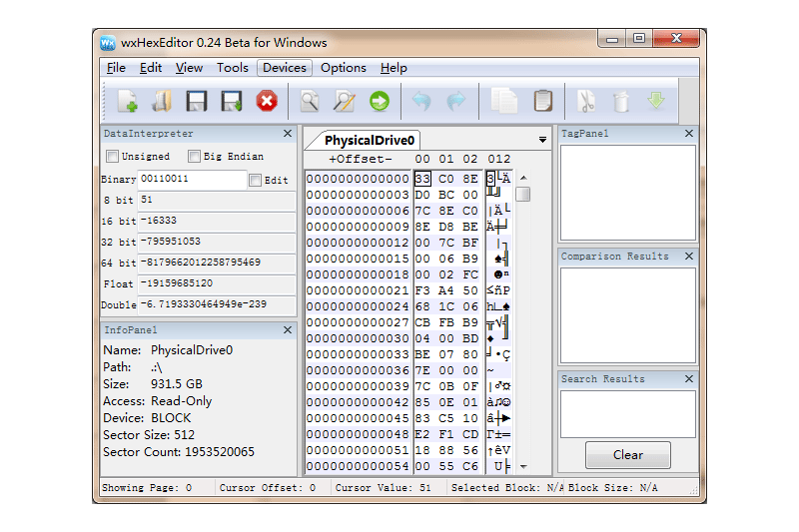Tick the Edit checkbox beside Binary
The image size is (799, 532).
[x=256, y=180]
